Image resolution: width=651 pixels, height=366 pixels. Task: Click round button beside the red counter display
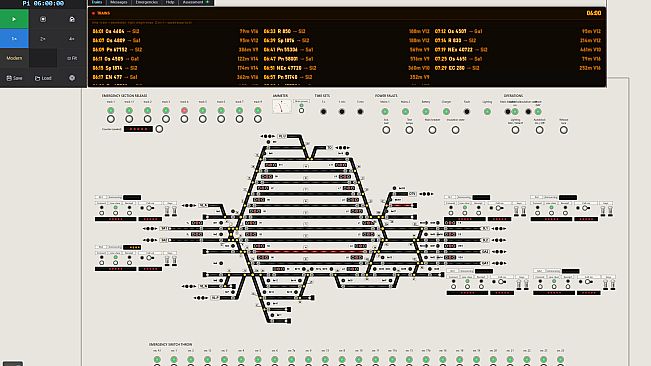[x=159, y=129]
